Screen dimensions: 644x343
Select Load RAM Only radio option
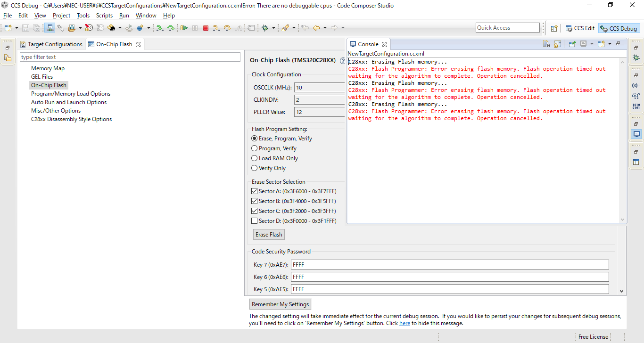[255, 158]
